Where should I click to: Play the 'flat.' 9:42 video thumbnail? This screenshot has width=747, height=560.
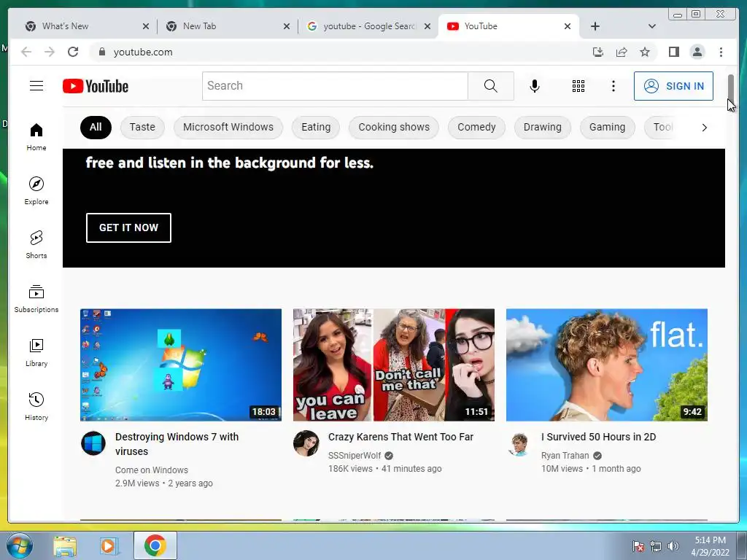[606, 365]
